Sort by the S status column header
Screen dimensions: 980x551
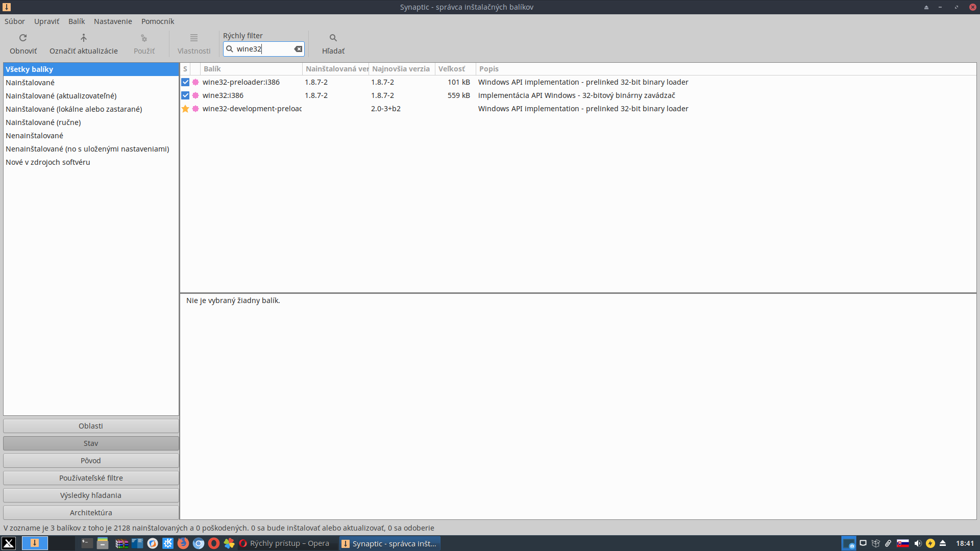point(185,69)
